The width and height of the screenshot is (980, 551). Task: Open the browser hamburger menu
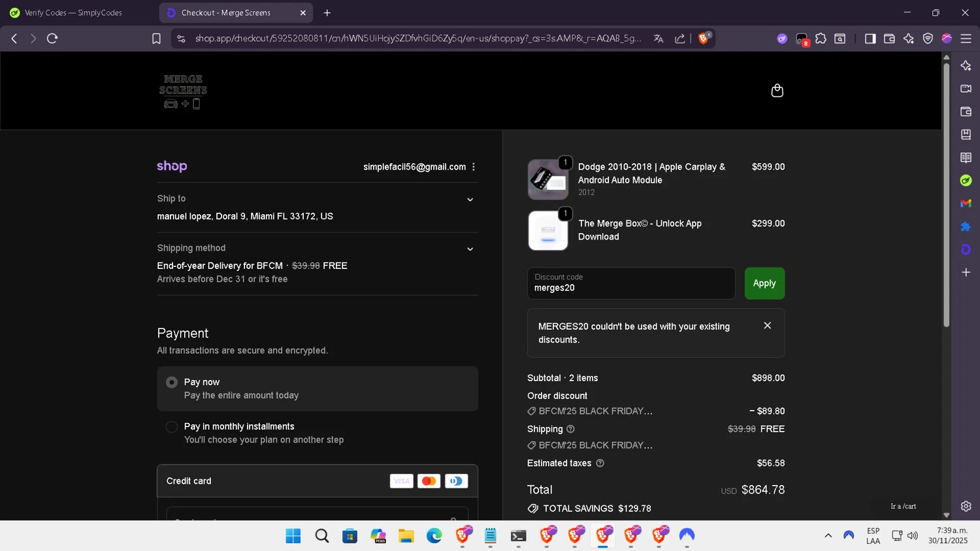point(966,39)
